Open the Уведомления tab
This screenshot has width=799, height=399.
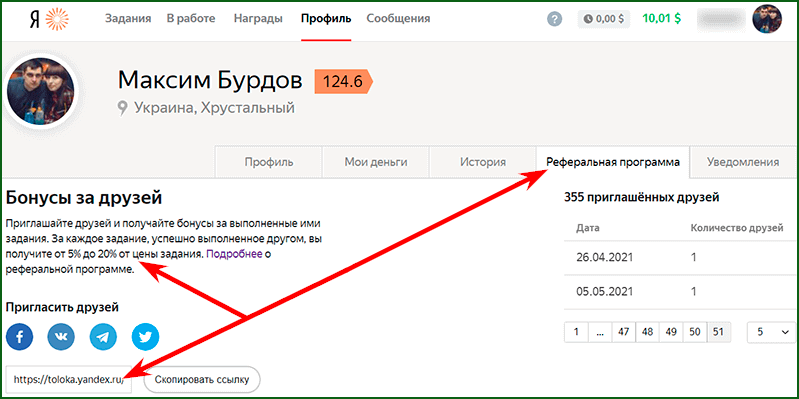(x=743, y=162)
